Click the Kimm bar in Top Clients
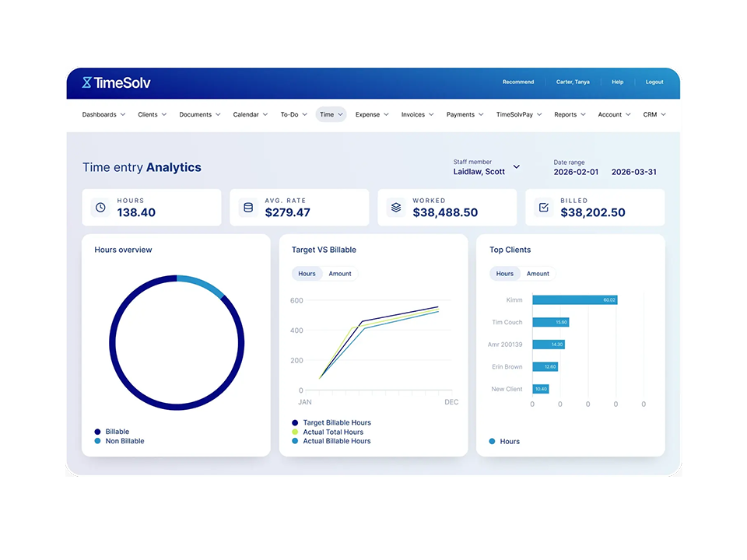Screen dimensions: 747x560 pos(574,299)
